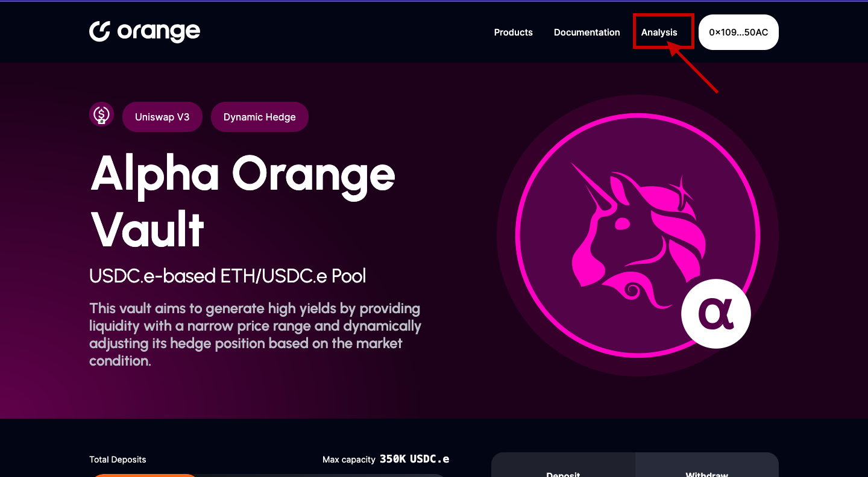
Task: Click the alpha symbol badge
Action: click(715, 314)
